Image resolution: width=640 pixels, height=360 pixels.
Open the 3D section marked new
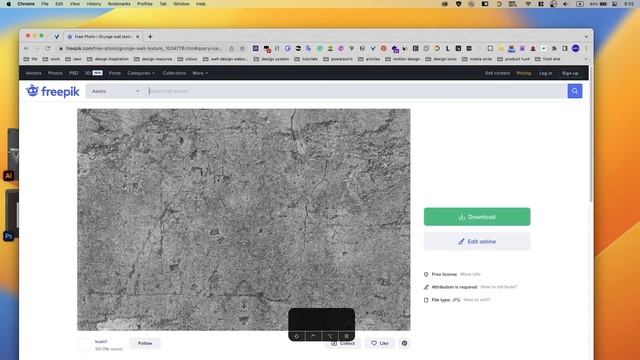[93, 73]
